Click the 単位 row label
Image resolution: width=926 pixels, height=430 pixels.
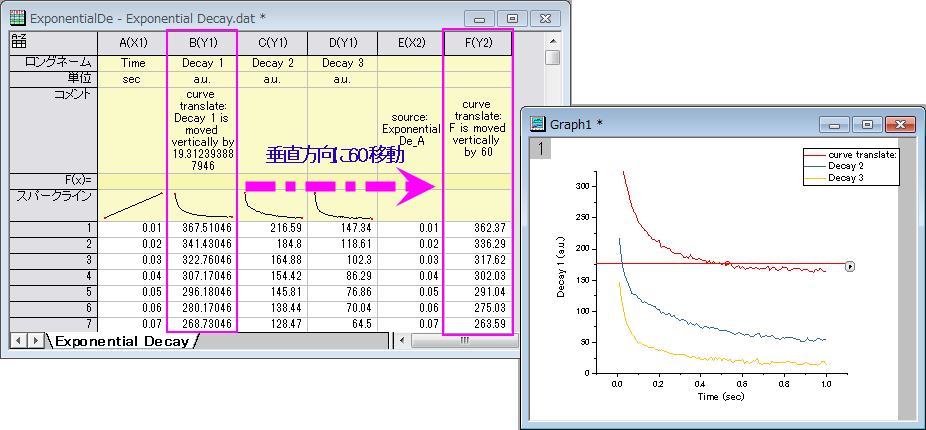tap(53, 79)
